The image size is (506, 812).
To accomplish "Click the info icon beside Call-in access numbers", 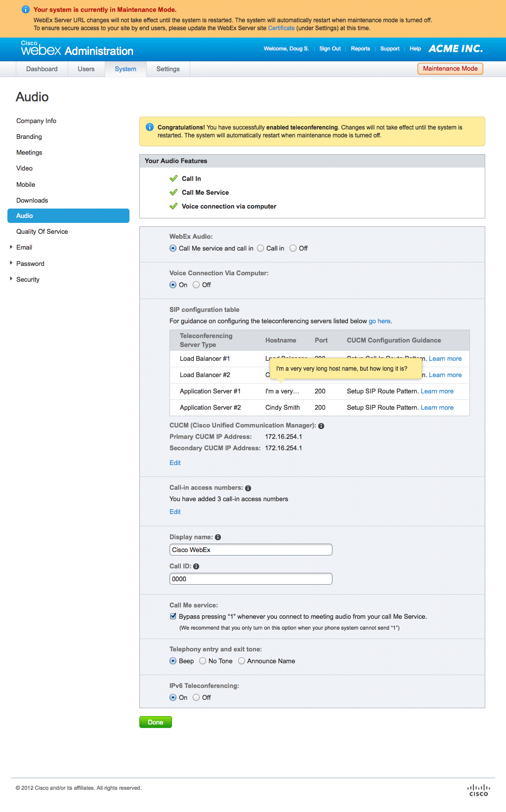I will point(248,488).
